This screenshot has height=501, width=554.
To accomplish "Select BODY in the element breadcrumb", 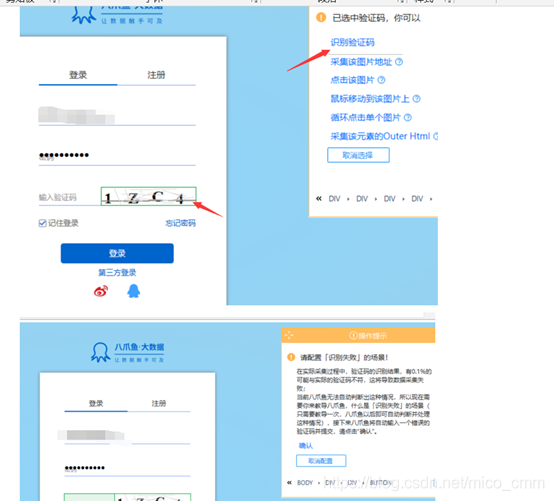I will tap(305, 483).
